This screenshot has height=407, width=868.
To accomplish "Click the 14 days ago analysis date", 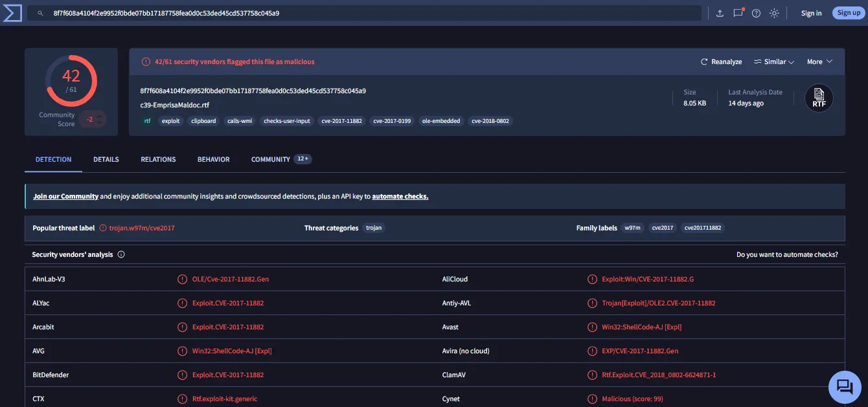I will [x=746, y=104].
